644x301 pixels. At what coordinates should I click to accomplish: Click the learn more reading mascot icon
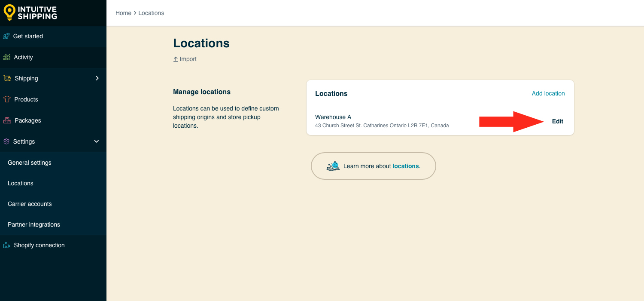pos(333,166)
